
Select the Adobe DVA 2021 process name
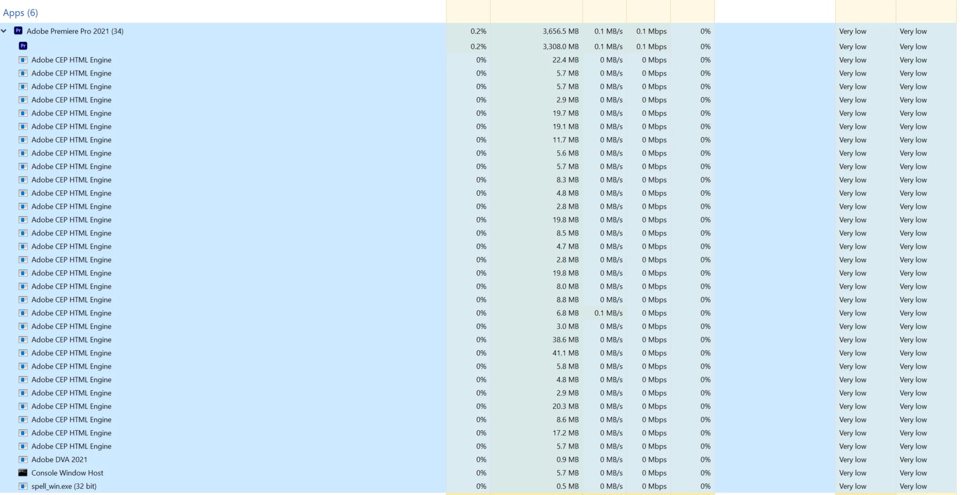coord(59,460)
